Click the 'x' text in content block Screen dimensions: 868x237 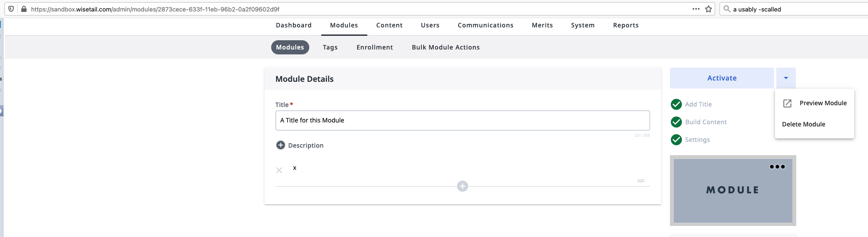(x=295, y=168)
